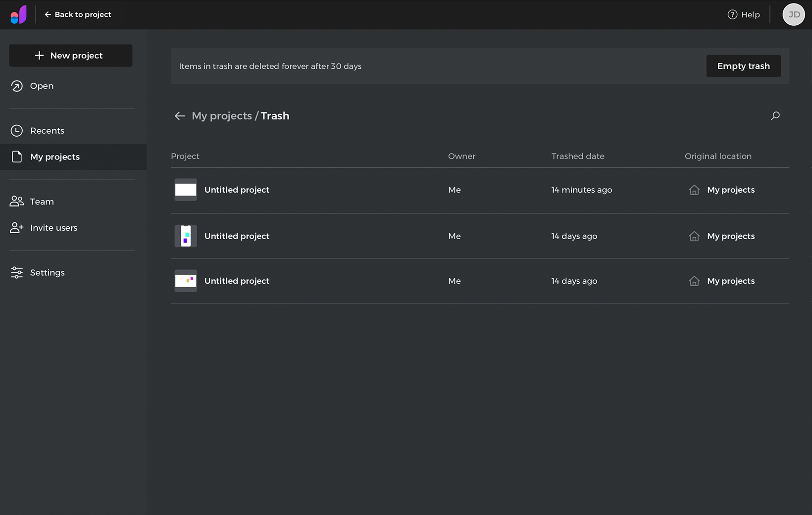Click Empty trash button
This screenshot has height=515, width=812.
tap(743, 66)
